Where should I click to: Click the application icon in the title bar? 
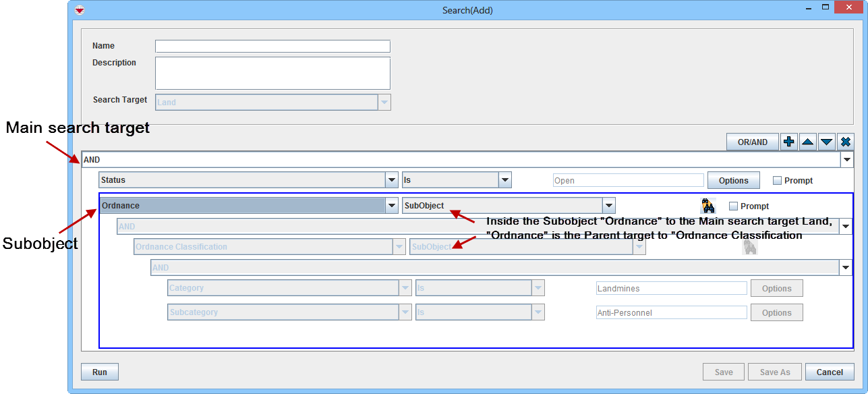click(x=80, y=10)
